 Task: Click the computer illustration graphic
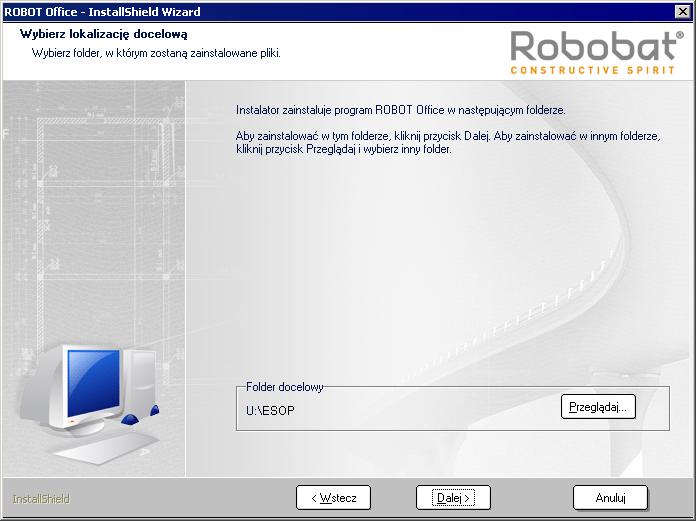[91, 402]
